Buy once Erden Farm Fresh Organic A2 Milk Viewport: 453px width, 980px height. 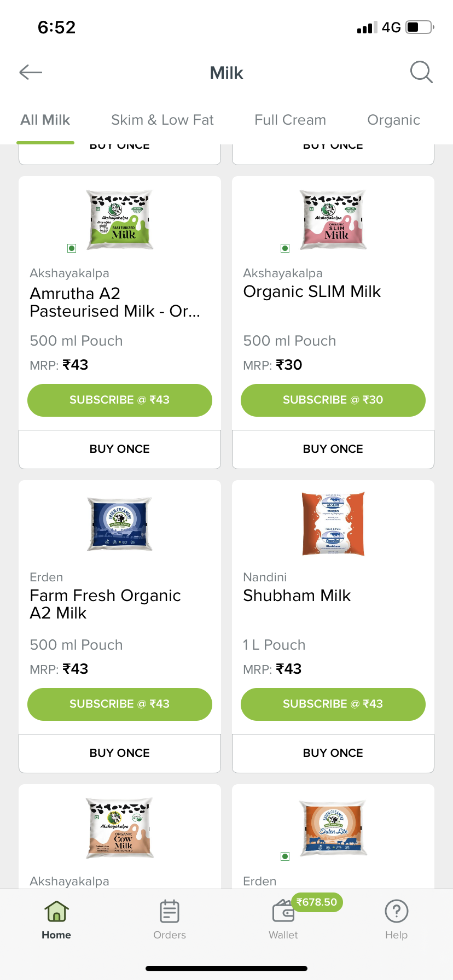pyautogui.click(x=120, y=753)
